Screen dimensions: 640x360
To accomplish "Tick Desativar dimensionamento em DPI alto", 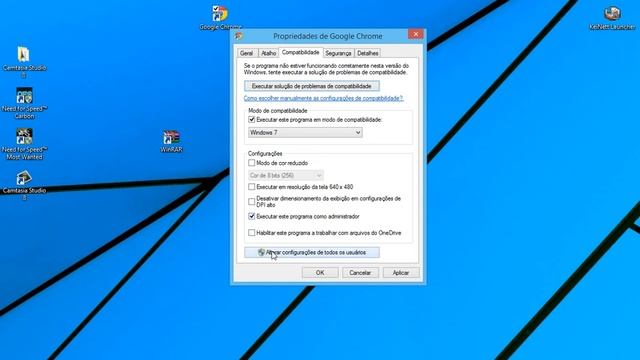I will [251, 202].
